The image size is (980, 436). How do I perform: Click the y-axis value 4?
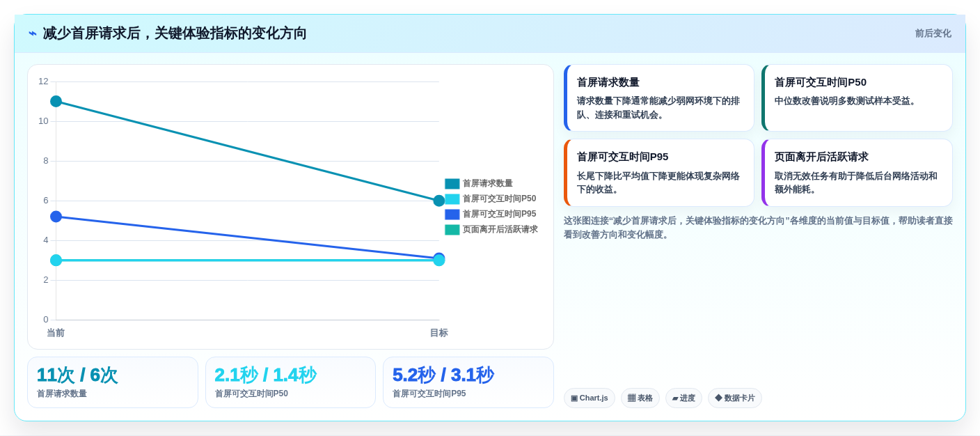point(46,240)
